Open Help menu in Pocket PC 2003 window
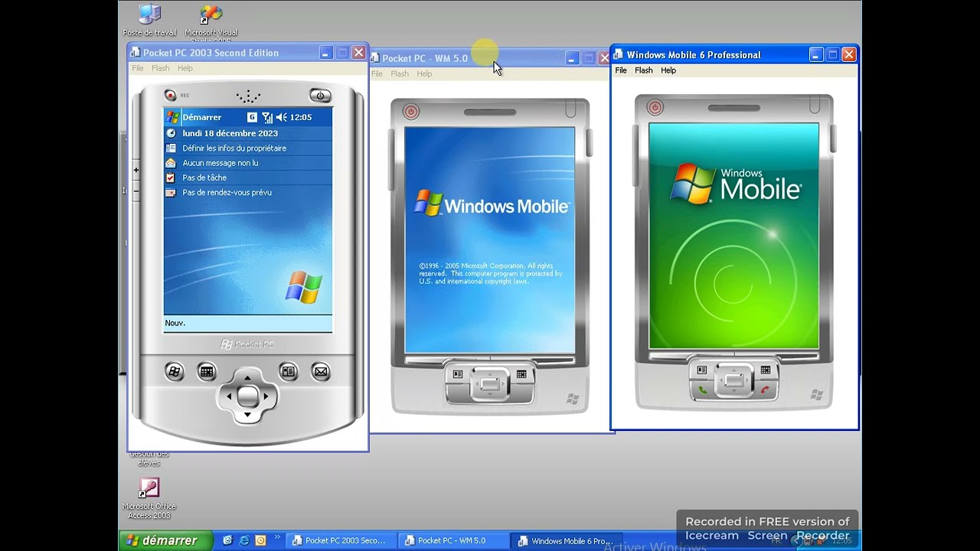The image size is (980, 551). point(185,68)
